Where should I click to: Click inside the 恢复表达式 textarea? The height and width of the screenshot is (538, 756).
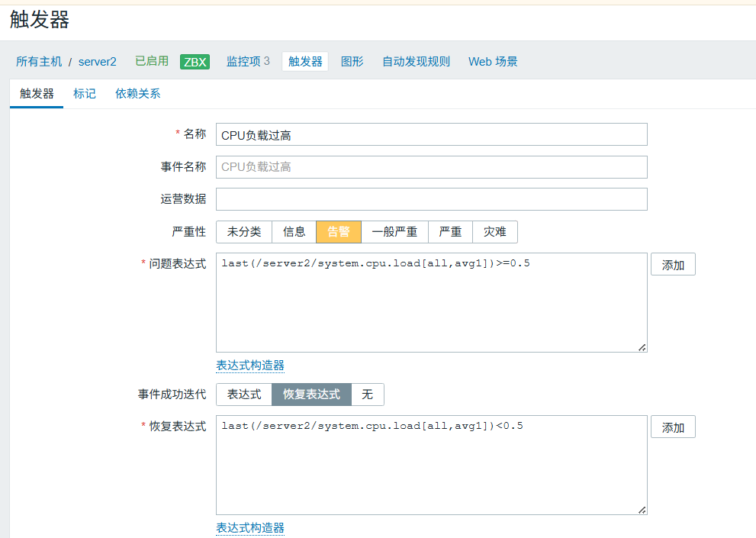[432, 466]
